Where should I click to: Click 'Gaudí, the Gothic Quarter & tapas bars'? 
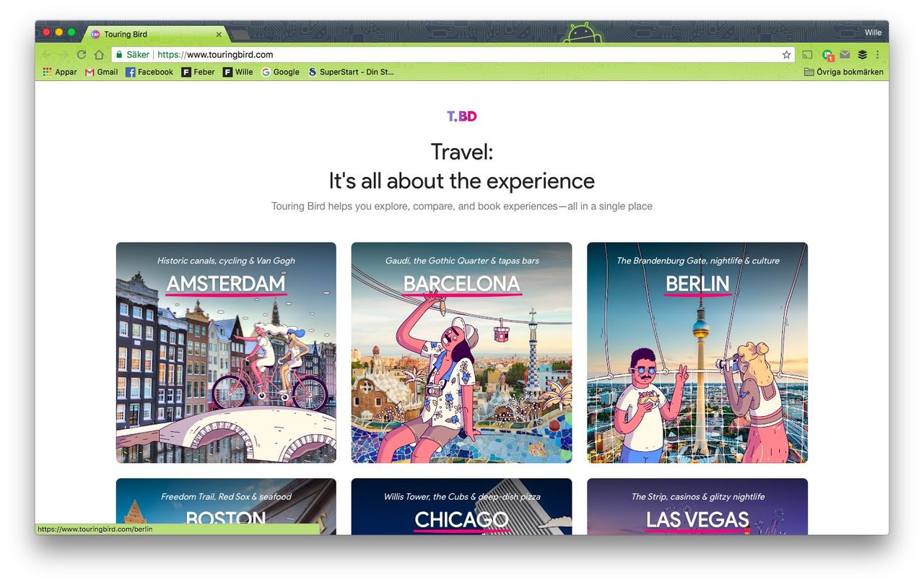tap(462, 261)
